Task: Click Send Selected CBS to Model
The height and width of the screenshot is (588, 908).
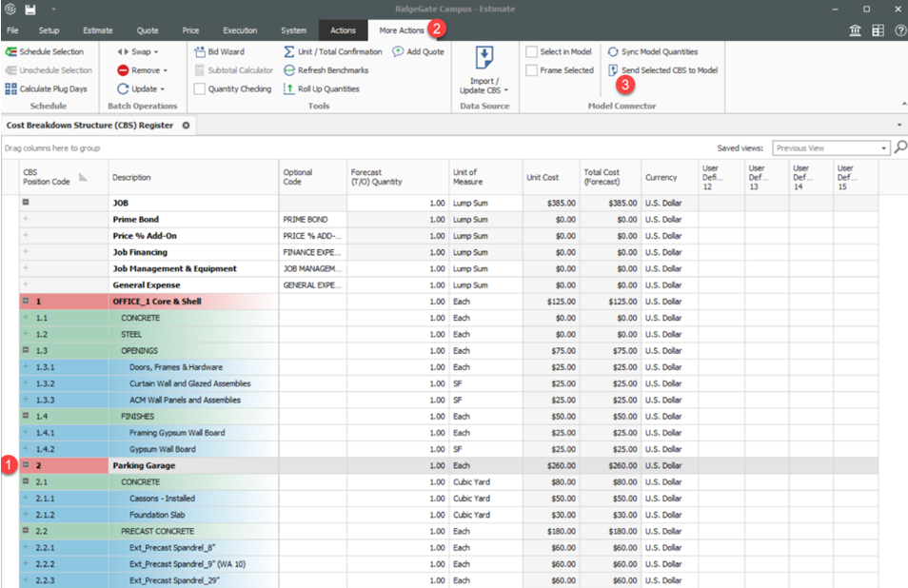Action: tap(668, 70)
